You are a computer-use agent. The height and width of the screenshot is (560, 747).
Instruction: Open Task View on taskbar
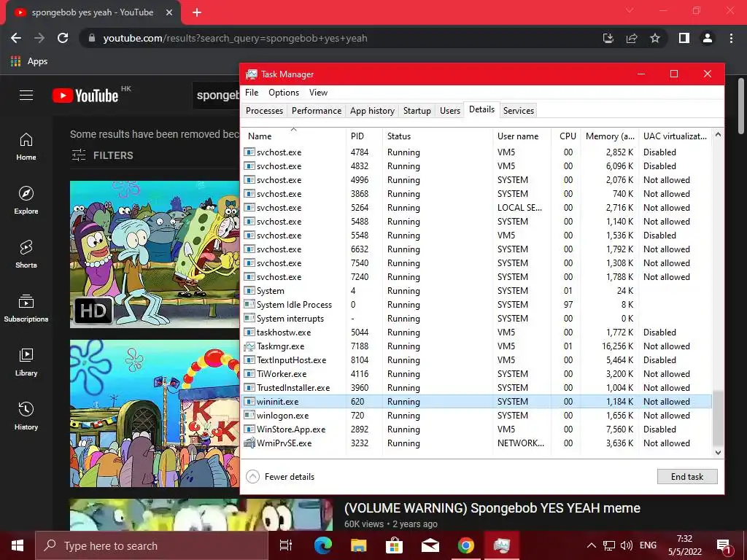tap(286, 545)
